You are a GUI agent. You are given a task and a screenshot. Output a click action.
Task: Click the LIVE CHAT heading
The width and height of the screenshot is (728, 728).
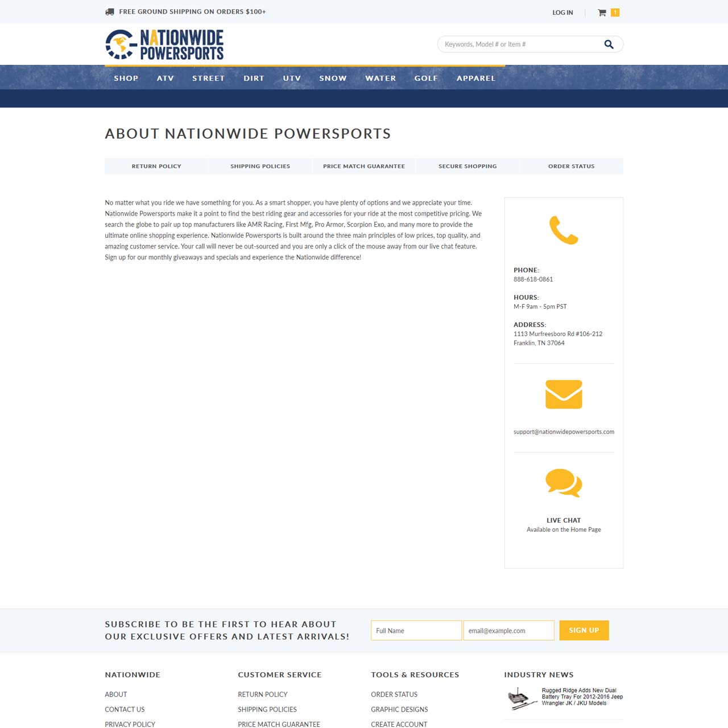click(x=564, y=520)
